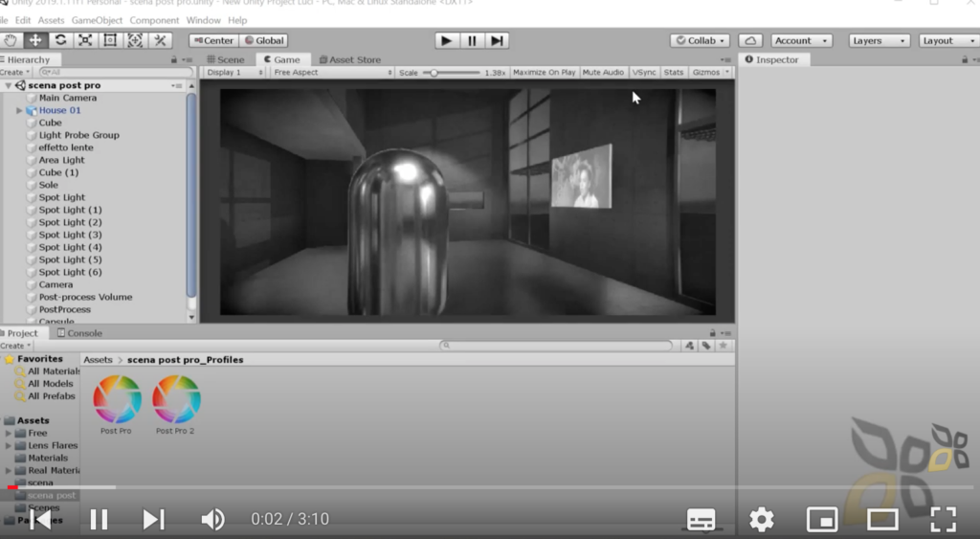Click search by label icon in Project
Image resolution: width=980 pixels, height=539 pixels.
tap(706, 346)
